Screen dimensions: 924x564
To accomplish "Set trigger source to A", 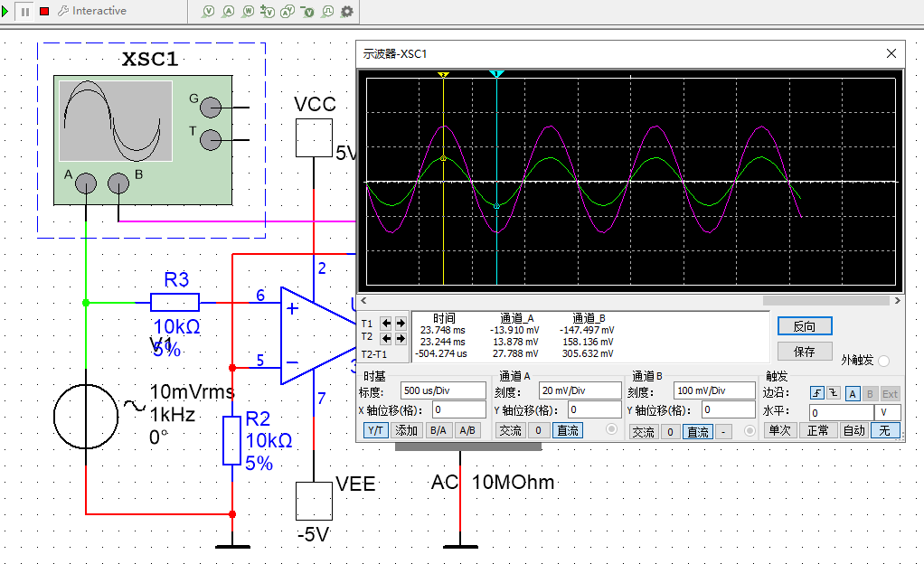I will (x=853, y=394).
